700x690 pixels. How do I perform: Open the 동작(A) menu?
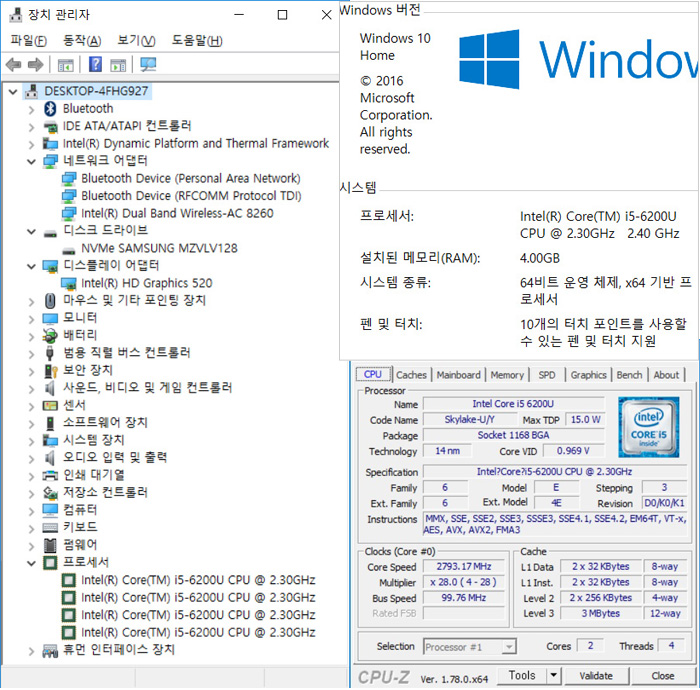click(82, 41)
